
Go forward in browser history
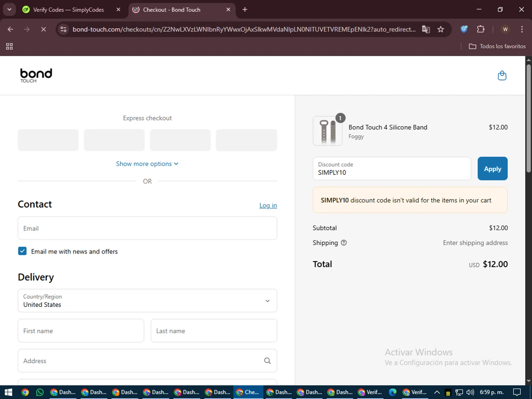point(27,29)
